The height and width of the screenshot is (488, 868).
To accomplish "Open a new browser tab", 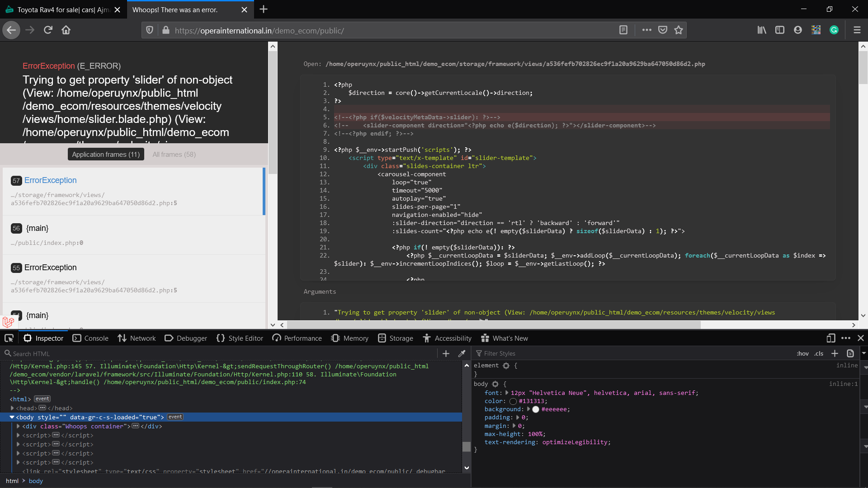I will pos(264,9).
